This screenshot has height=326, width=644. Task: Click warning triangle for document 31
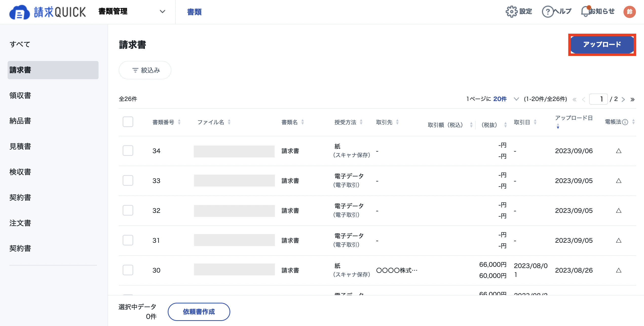(x=619, y=240)
